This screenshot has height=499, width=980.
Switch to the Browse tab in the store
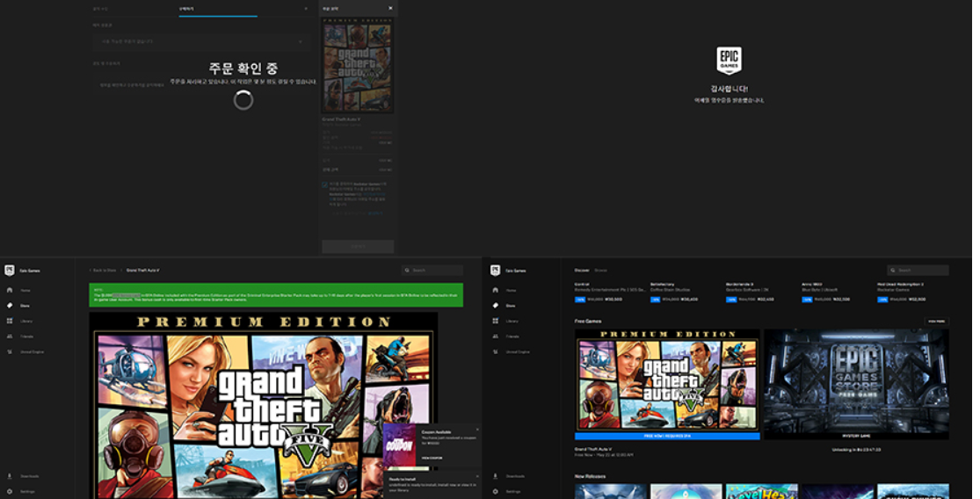pyautogui.click(x=600, y=271)
